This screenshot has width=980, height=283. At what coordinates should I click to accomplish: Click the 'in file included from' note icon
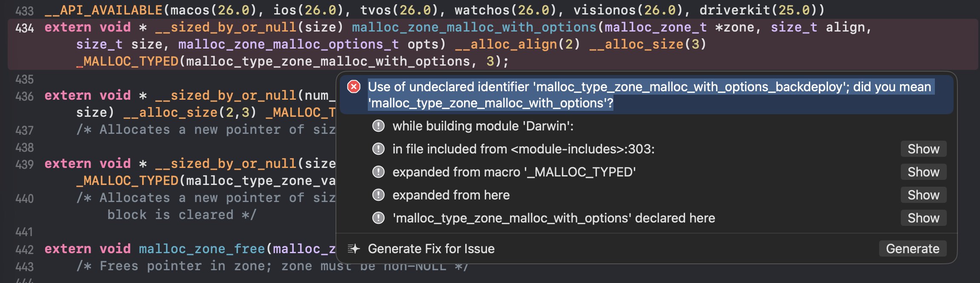coord(378,149)
